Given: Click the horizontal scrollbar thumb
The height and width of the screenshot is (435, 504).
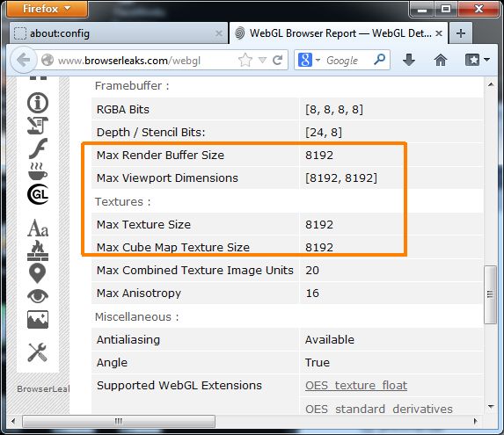Looking at the screenshot, I should [118, 421].
